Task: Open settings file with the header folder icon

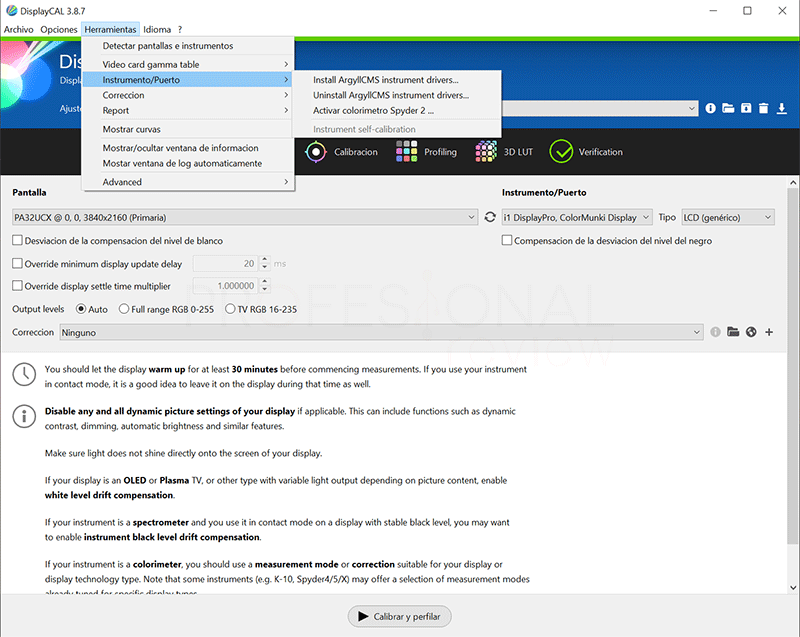Action: (728, 108)
